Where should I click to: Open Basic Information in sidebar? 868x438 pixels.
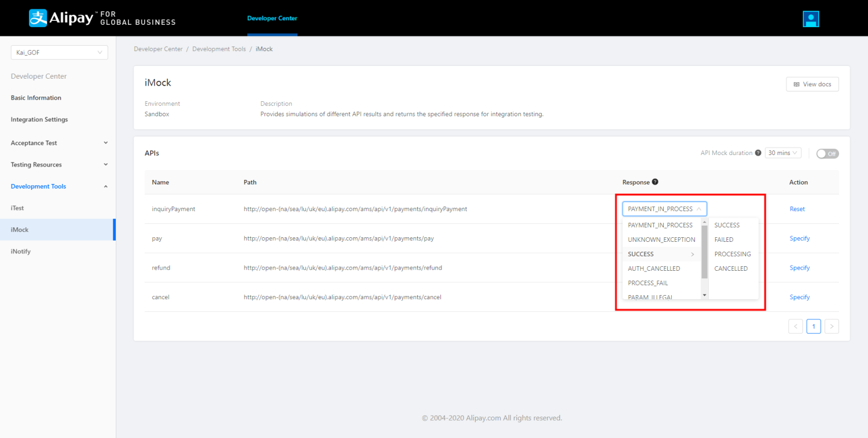[x=36, y=98]
